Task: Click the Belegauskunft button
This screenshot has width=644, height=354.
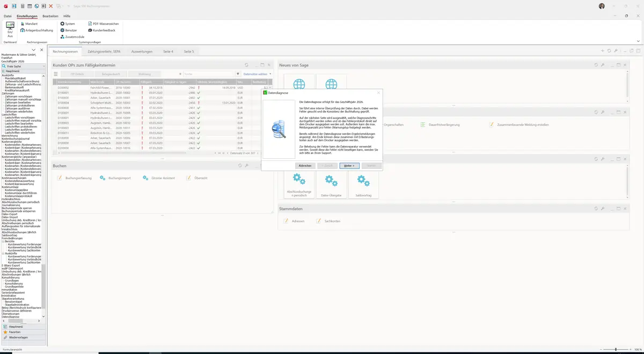Action: click(111, 74)
